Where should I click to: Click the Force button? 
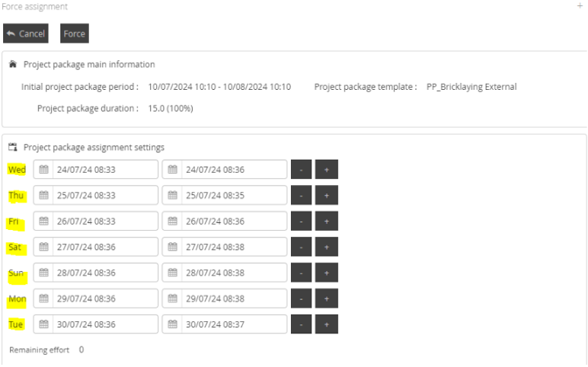(x=74, y=34)
